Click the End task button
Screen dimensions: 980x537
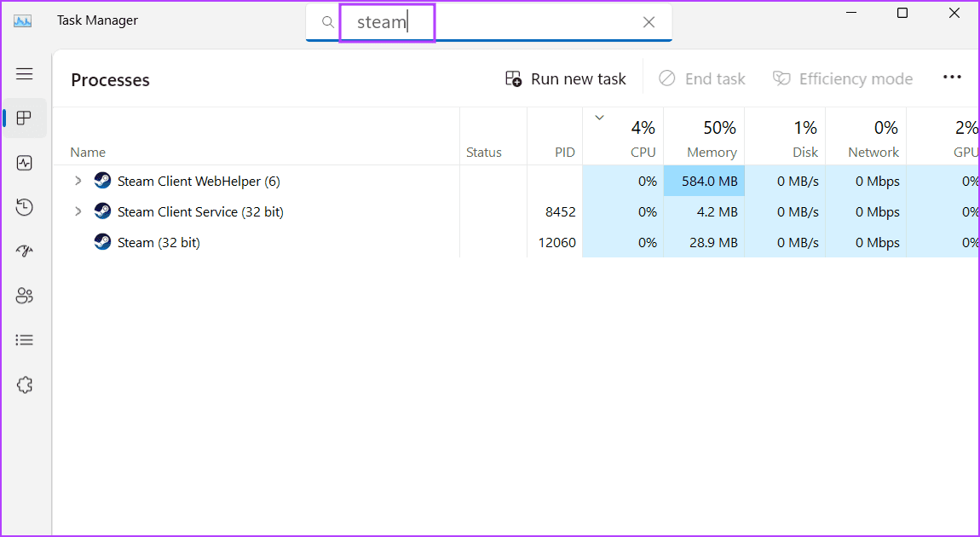(702, 78)
